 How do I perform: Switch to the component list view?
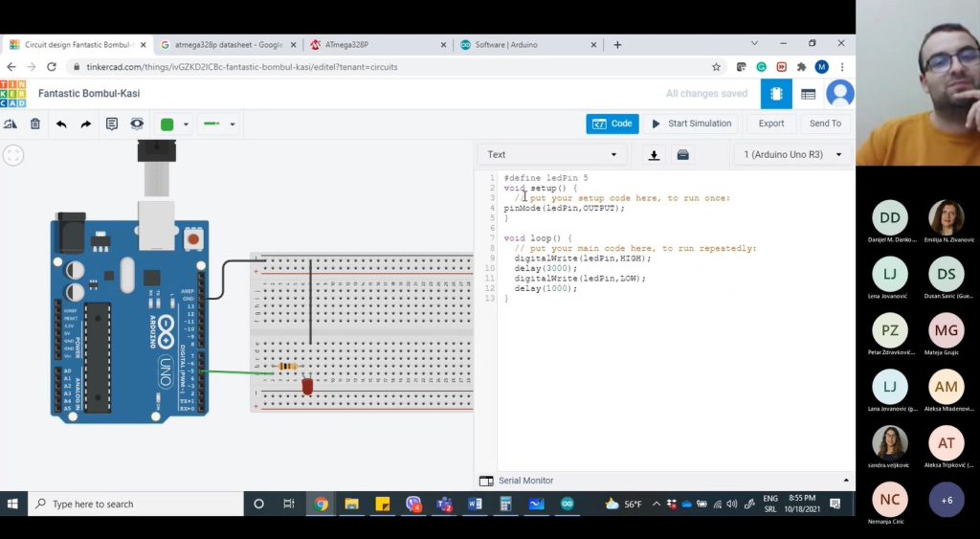pyautogui.click(x=808, y=94)
